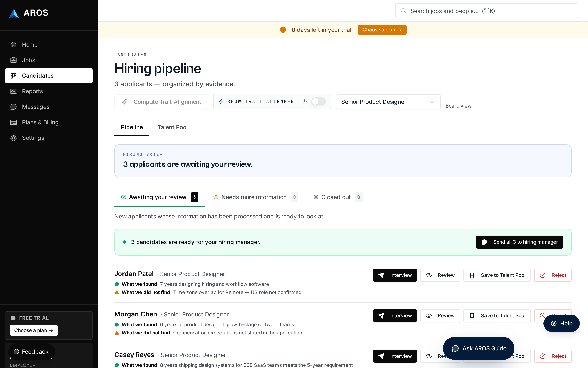Switch to Board view
This screenshot has height=368, width=588.
point(458,106)
